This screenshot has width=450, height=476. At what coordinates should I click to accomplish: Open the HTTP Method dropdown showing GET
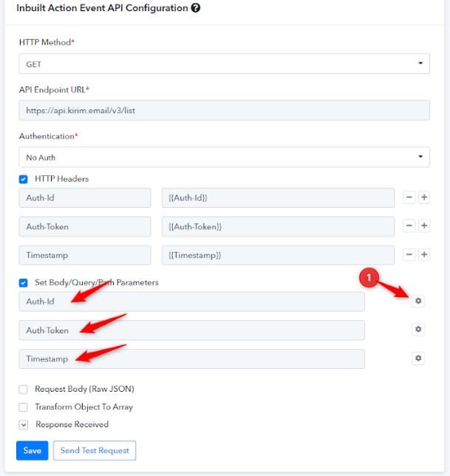(x=224, y=64)
